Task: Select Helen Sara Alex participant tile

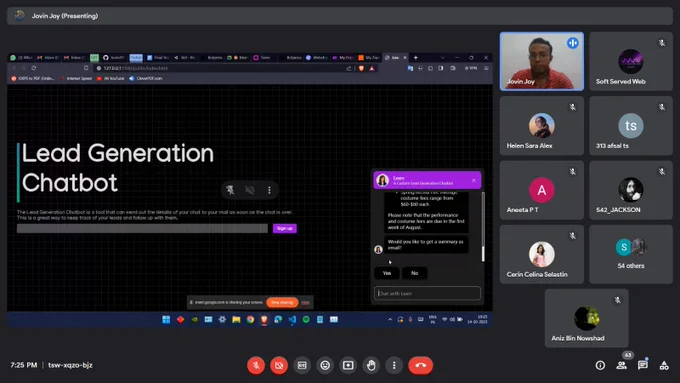Action: pyautogui.click(x=542, y=125)
